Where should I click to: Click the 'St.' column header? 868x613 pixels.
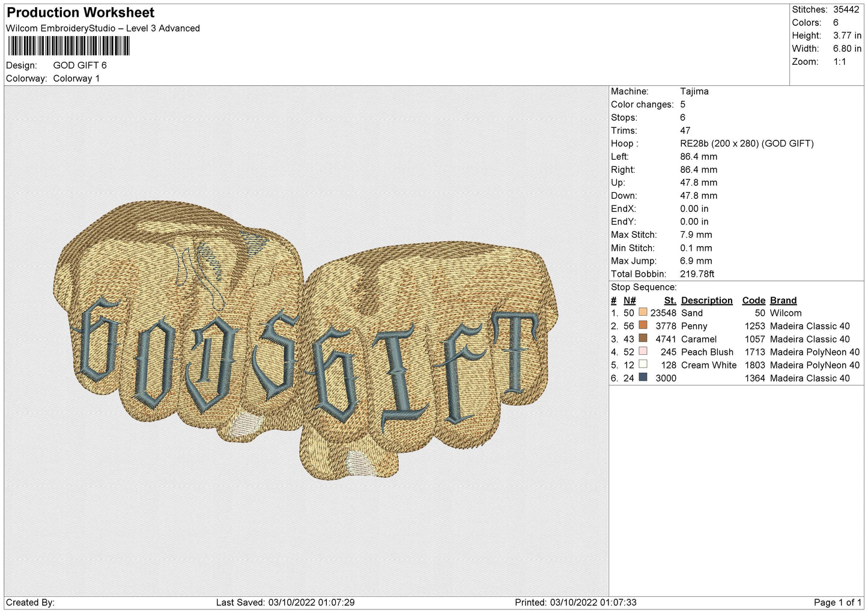pos(670,300)
